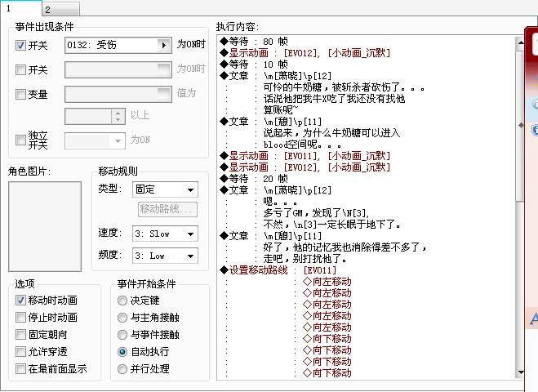Viewport: 538px width, 392px height.
Task: Open switch picker arrow for 0132: 受伤
Action: [164, 45]
